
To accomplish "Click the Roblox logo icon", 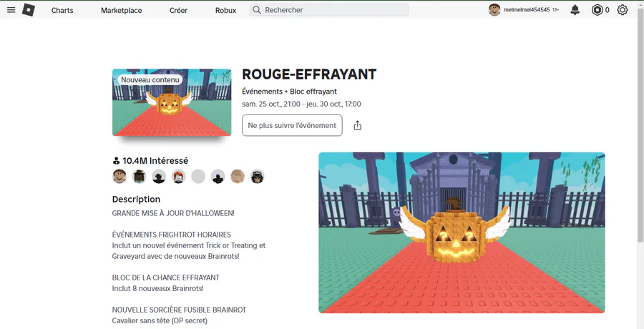I will 29,10.
